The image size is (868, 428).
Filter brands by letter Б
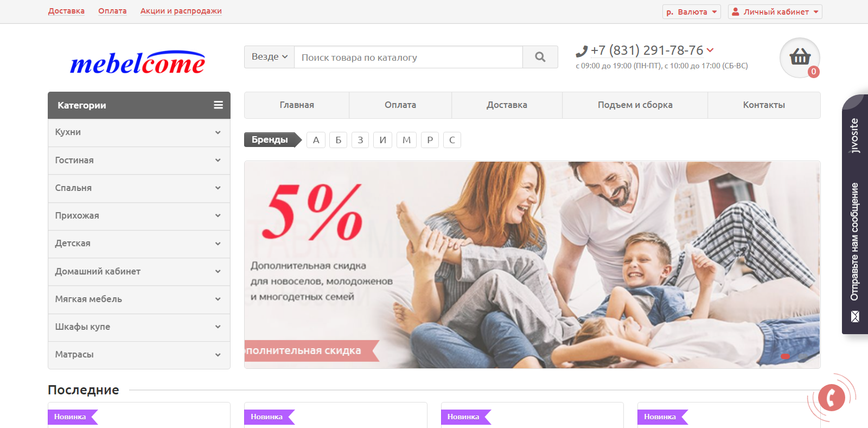[338, 140]
